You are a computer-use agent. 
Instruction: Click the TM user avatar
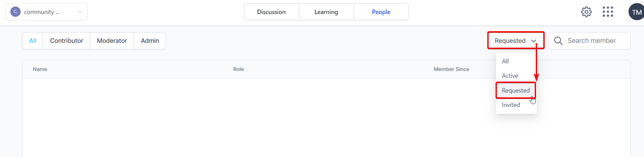636,12
